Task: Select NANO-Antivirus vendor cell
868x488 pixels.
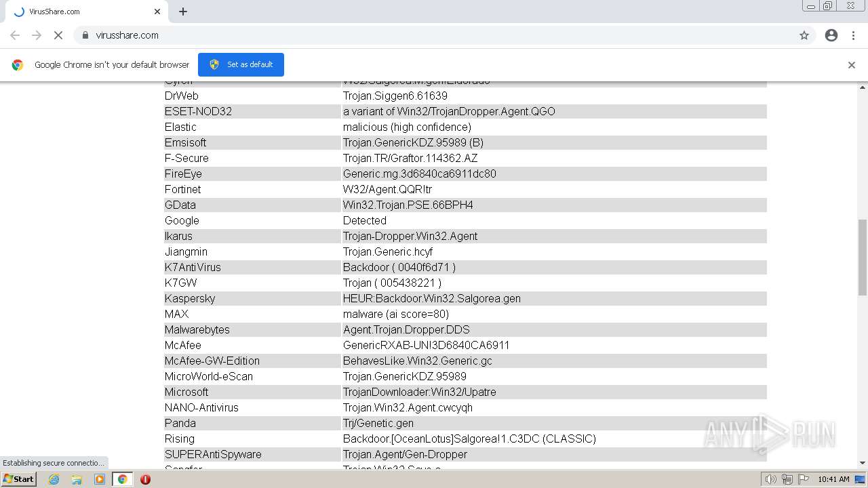Action: 252,407
